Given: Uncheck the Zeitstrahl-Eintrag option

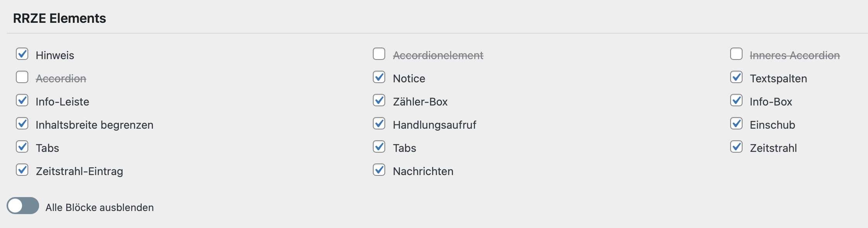Looking at the screenshot, I should coord(22,171).
